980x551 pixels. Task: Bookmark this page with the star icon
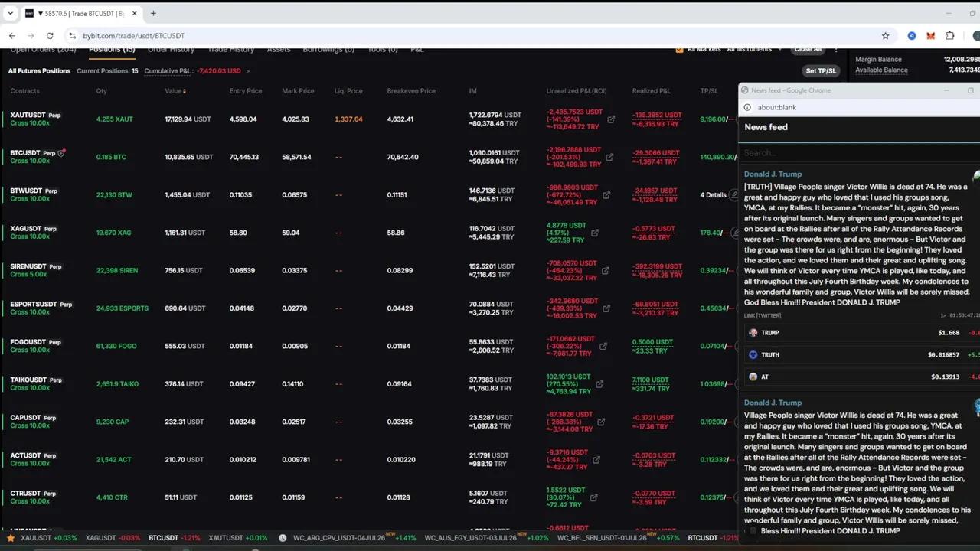886,36
